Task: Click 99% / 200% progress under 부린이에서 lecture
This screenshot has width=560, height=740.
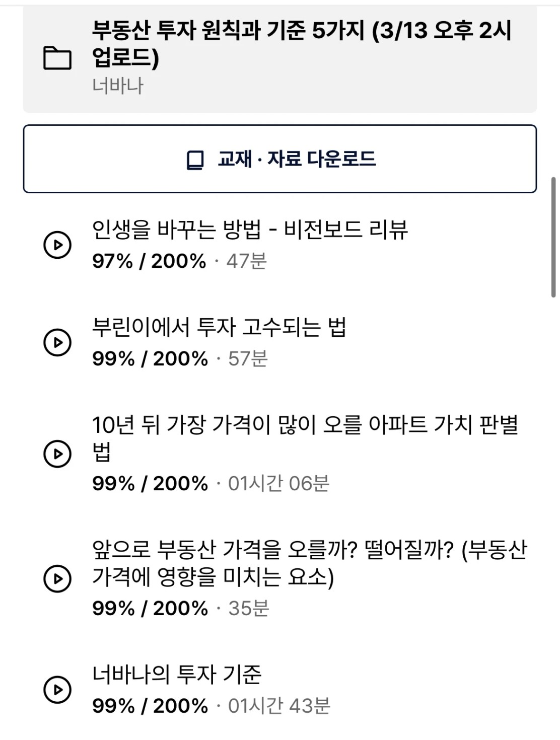Action: pyautogui.click(x=150, y=359)
